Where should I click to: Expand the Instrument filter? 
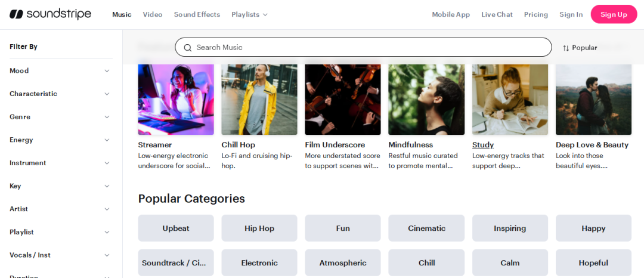click(x=60, y=163)
